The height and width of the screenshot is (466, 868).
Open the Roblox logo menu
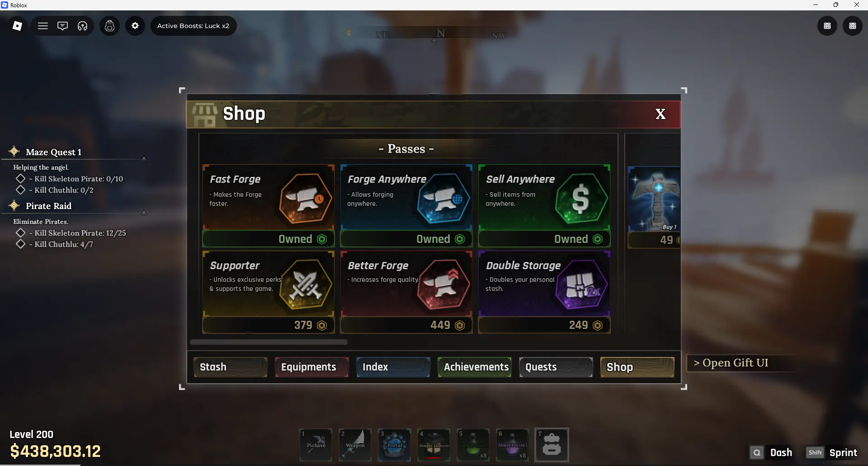pyautogui.click(x=17, y=26)
